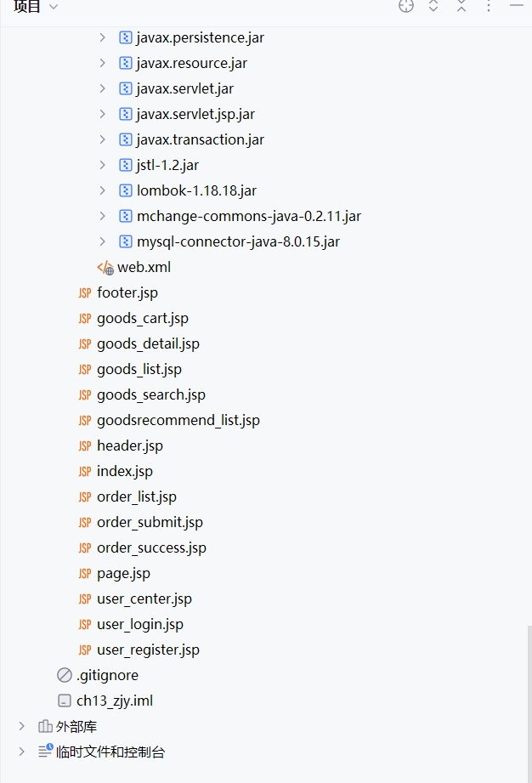The width and height of the screenshot is (532, 783).
Task: Click the locate opened file crosshair icon
Action: [x=406, y=6]
